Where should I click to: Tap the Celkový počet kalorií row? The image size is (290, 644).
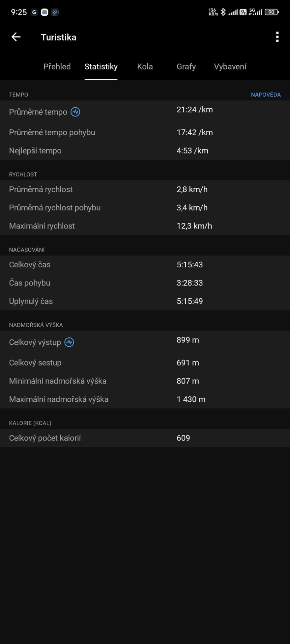coord(145,438)
